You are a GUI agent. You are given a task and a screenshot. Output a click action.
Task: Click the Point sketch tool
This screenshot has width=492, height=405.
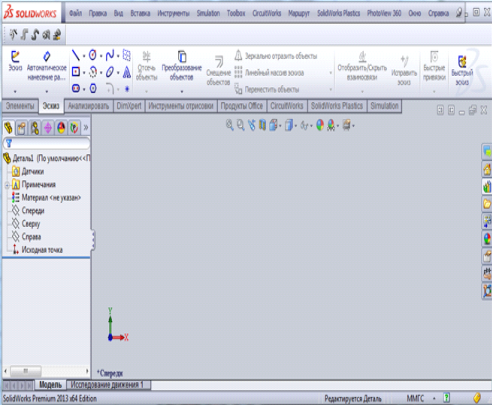coord(127,89)
